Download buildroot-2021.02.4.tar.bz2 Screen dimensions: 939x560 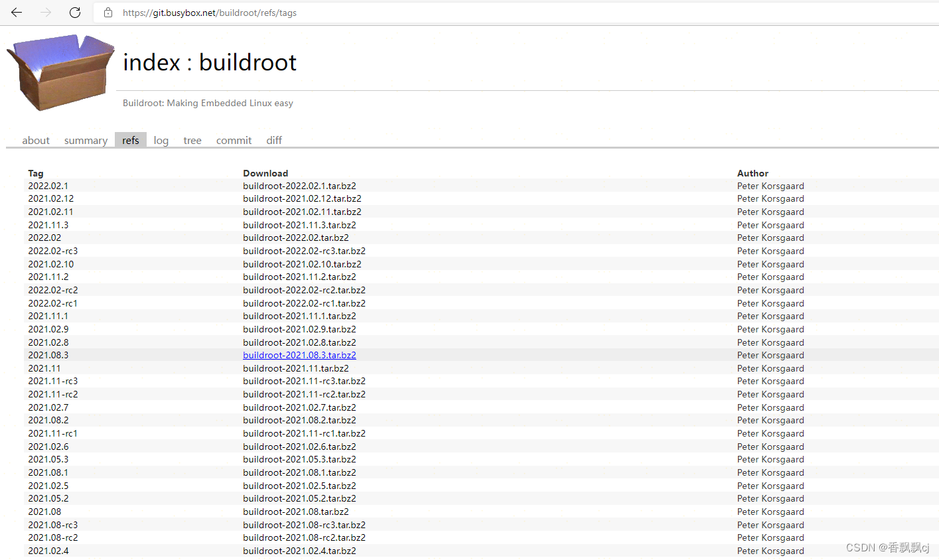tap(299, 551)
